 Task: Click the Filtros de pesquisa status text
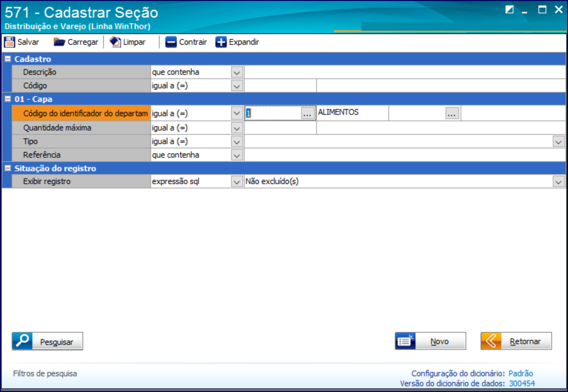pyautogui.click(x=45, y=373)
